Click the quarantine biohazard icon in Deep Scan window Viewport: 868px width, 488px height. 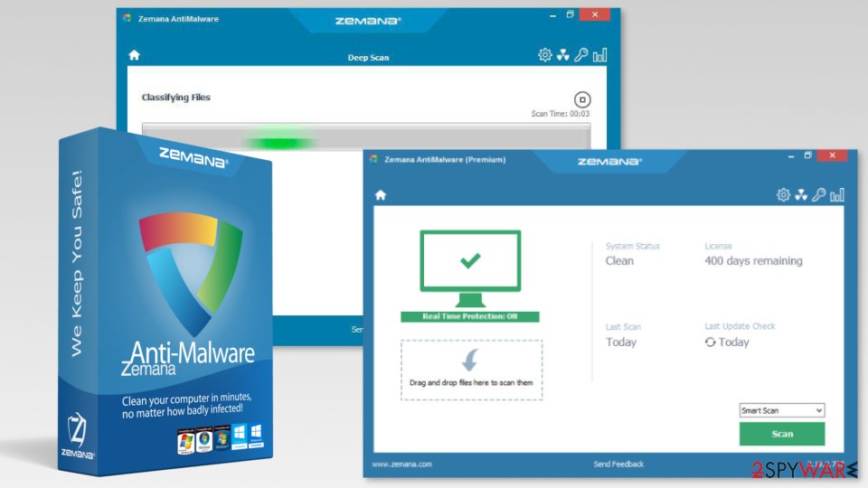563,55
